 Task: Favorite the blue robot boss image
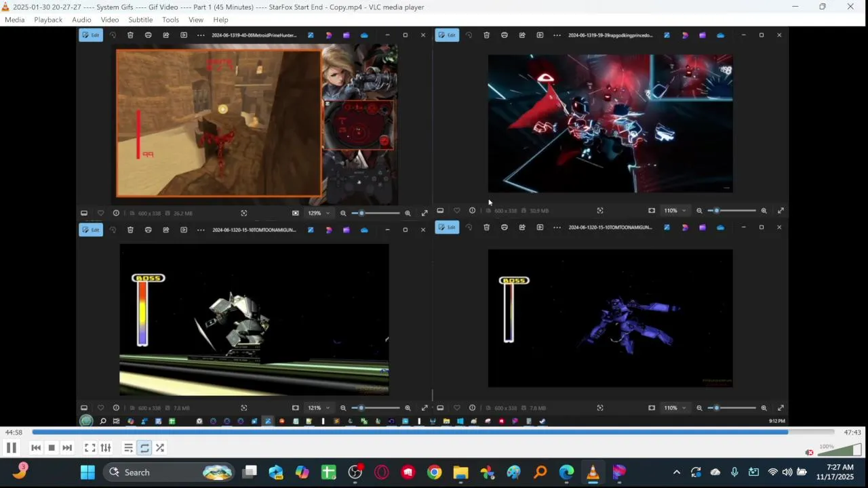tap(456, 408)
